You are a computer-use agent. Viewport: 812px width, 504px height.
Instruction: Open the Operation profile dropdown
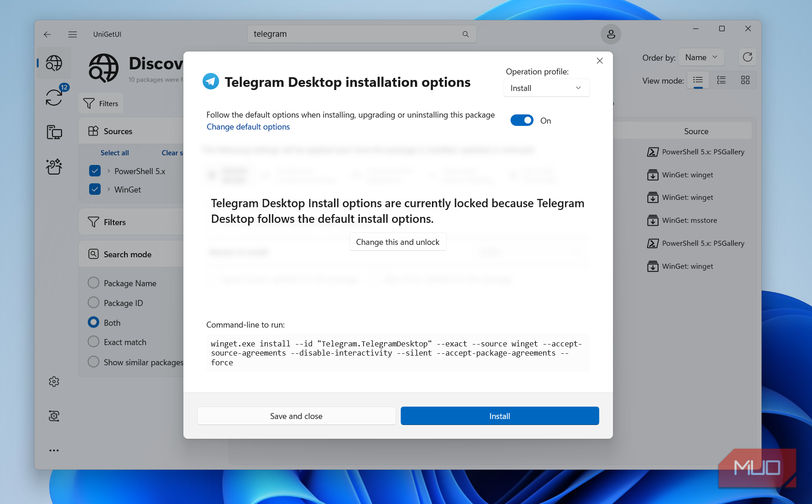coord(546,88)
